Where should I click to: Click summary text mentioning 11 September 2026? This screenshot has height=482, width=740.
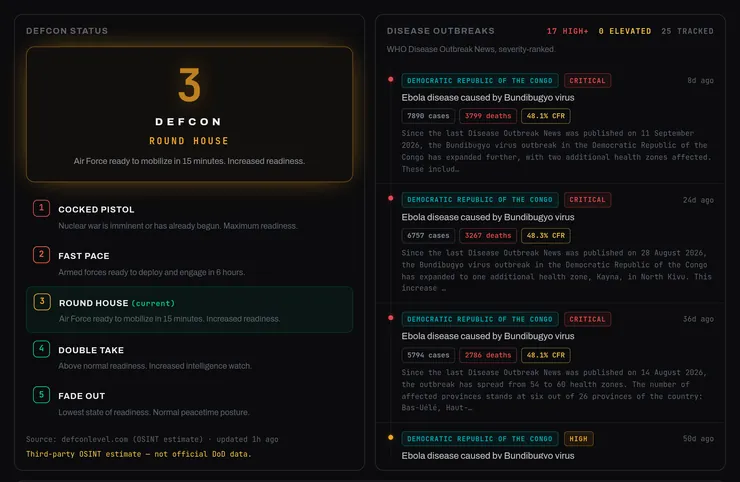[557, 151]
